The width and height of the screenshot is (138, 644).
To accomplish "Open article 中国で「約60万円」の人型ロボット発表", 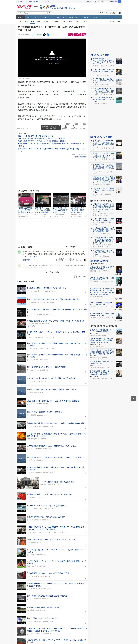I will coord(42,618).
